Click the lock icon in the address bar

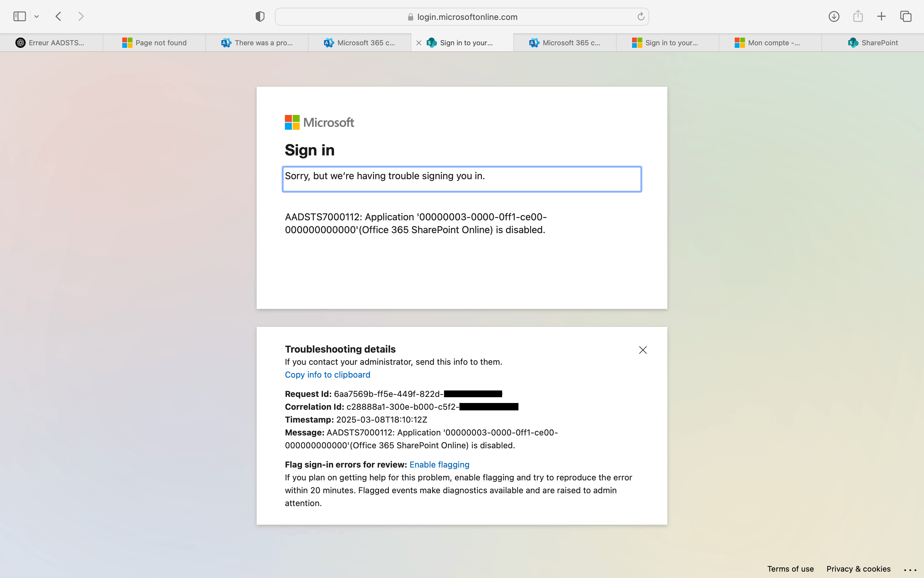(x=410, y=17)
